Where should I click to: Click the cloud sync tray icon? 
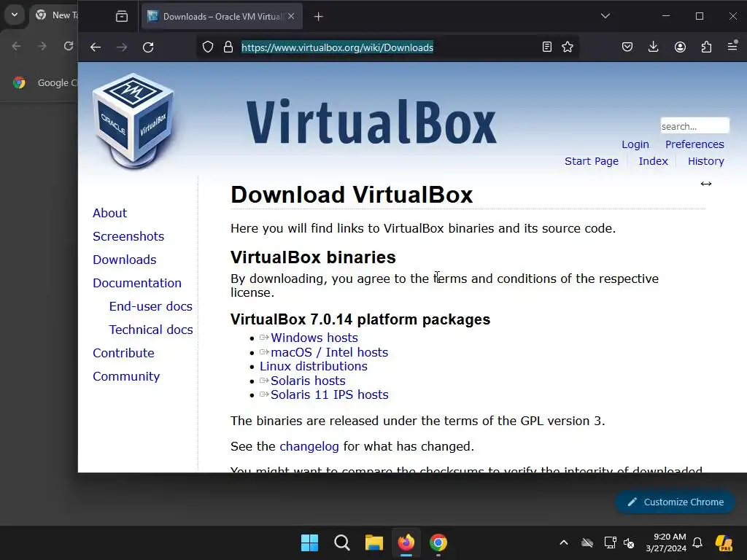point(587,542)
